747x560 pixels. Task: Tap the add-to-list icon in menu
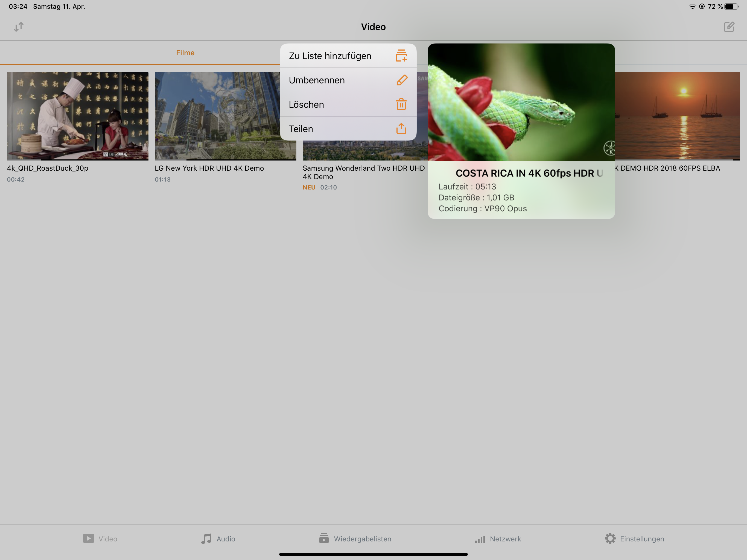401,56
